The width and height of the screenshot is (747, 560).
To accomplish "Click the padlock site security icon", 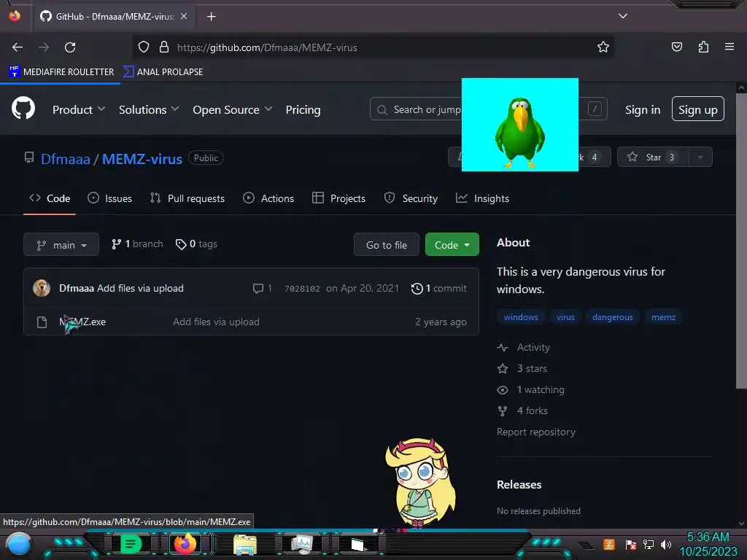I will tap(164, 47).
